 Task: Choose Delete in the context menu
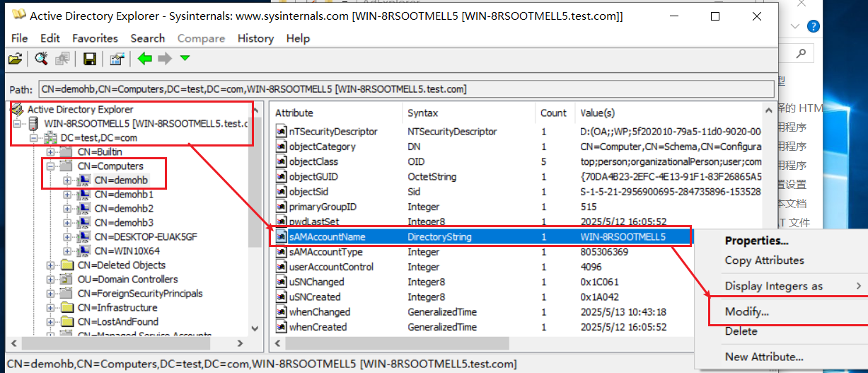[x=741, y=331]
